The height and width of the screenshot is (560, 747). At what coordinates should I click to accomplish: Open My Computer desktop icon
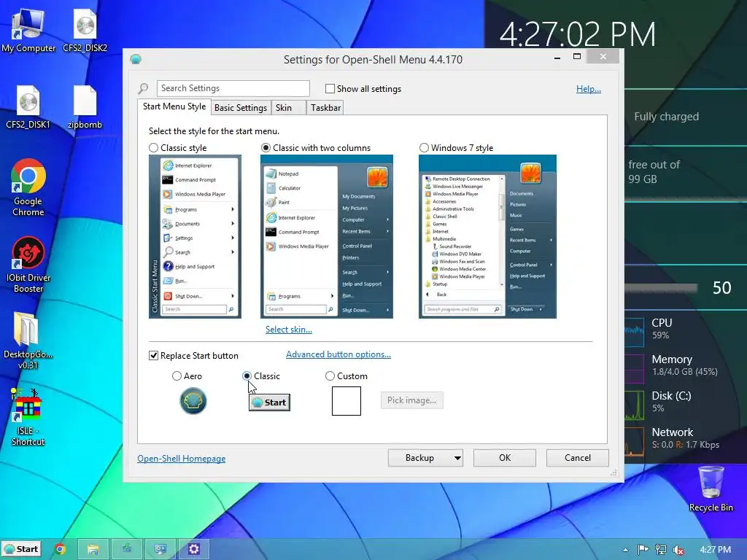click(x=28, y=30)
